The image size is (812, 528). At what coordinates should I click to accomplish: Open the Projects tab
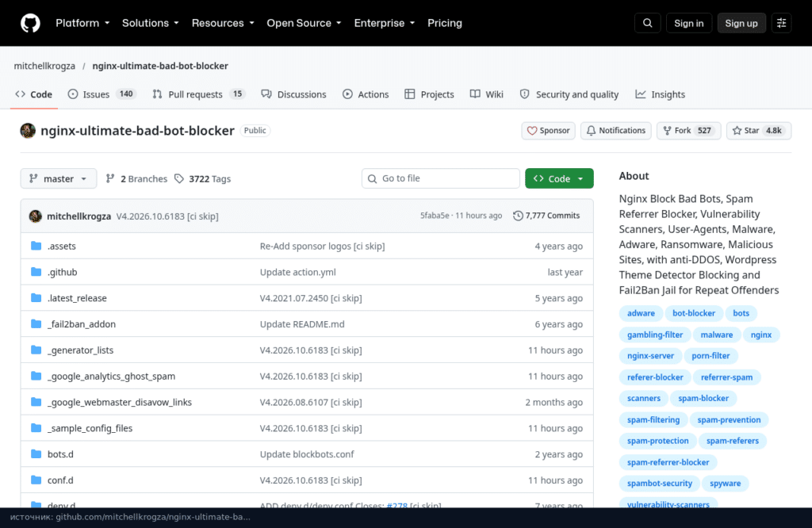click(x=429, y=94)
